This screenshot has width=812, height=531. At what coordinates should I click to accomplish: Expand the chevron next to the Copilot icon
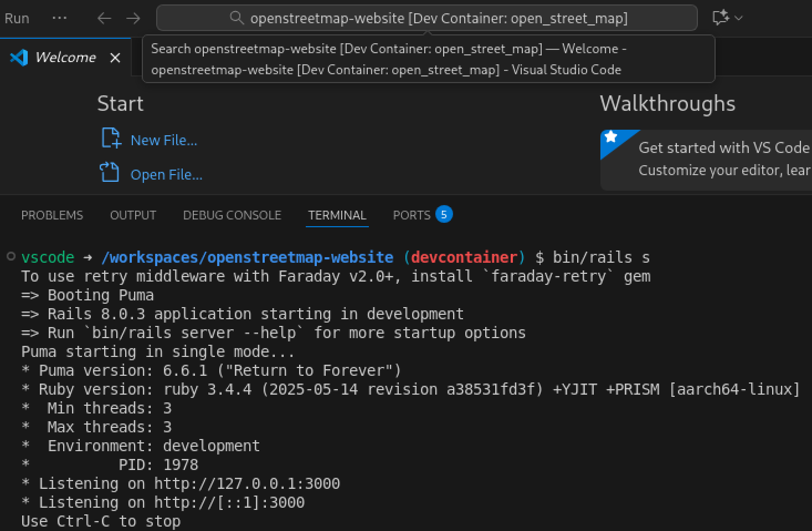(x=739, y=18)
